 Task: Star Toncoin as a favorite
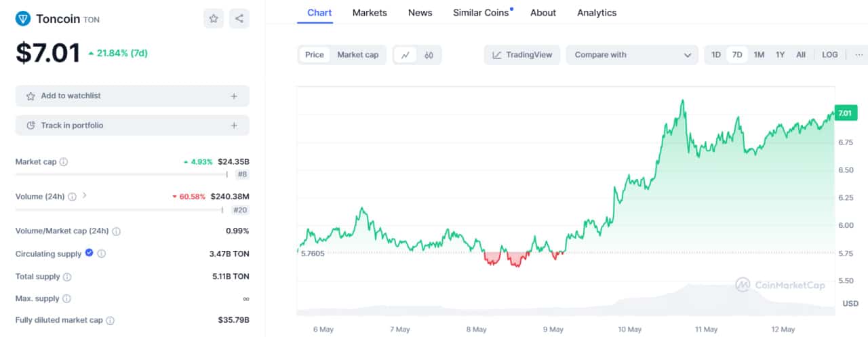pos(214,19)
